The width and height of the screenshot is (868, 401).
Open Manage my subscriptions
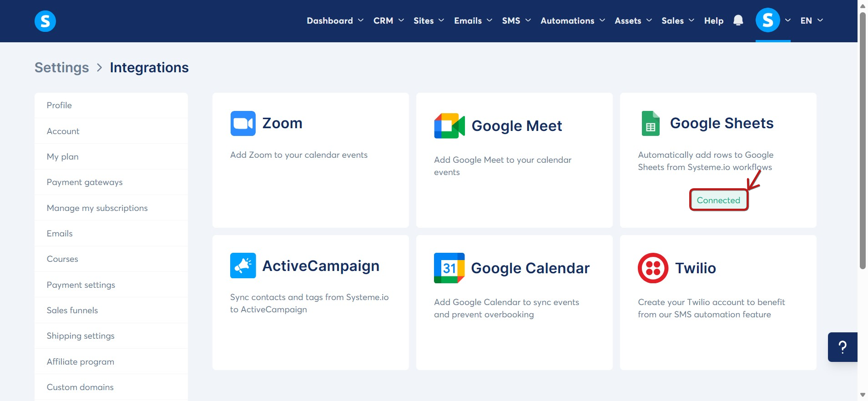coord(111,208)
